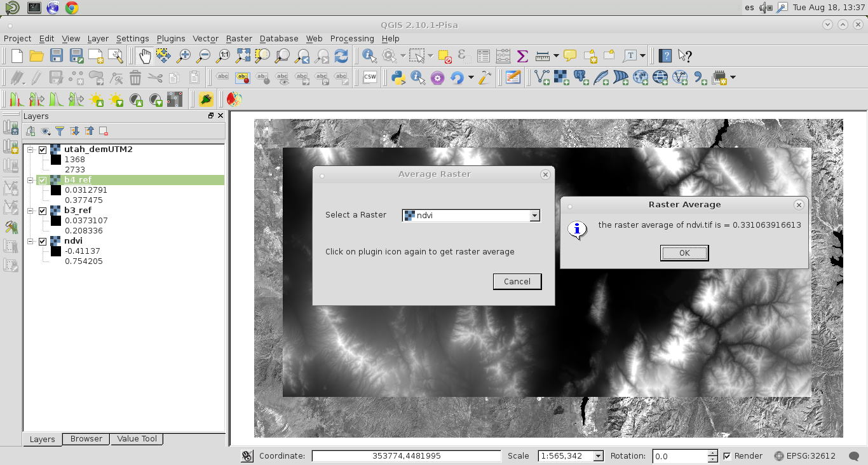This screenshot has height=465, width=868.
Task: Open Select a Raster combo box
Action: coord(471,216)
